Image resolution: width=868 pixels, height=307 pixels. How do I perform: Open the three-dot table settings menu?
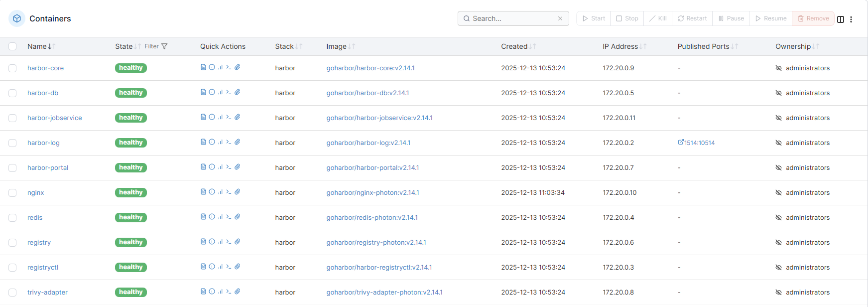tap(851, 19)
